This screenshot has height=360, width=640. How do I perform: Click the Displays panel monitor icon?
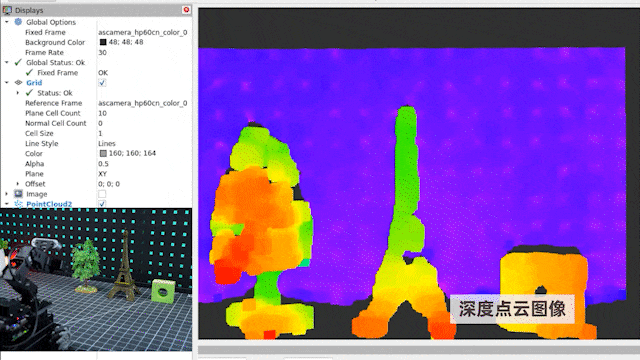point(7,10)
